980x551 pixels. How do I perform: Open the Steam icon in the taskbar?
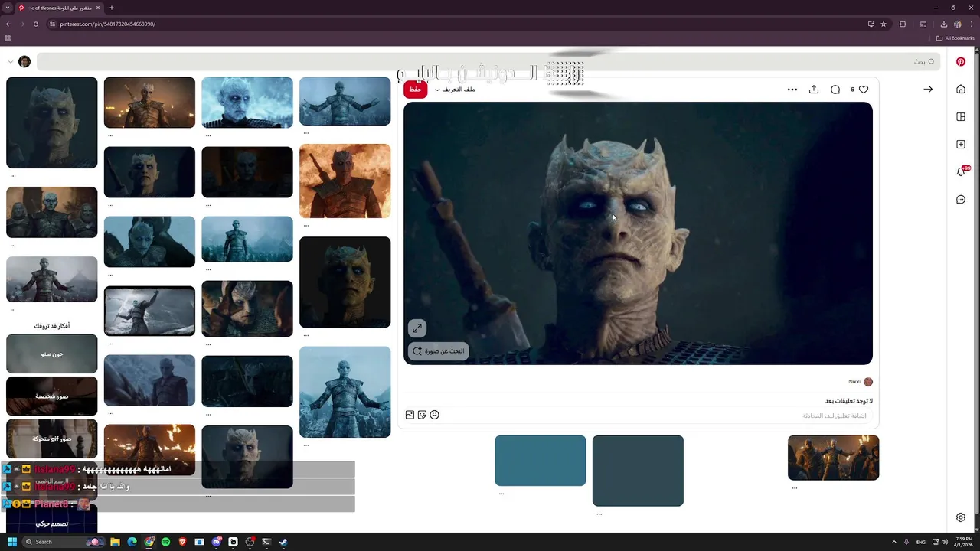[283, 542]
